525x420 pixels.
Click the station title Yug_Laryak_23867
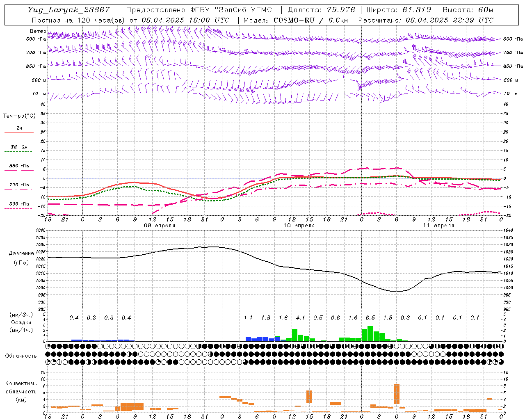(x=69, y=10)
